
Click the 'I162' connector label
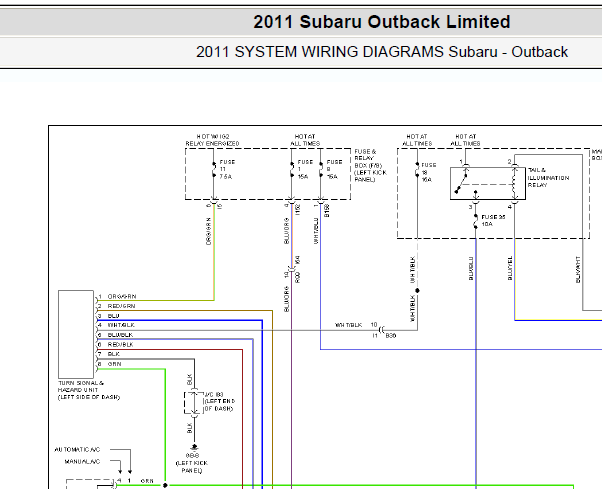(x=298, y=210)
